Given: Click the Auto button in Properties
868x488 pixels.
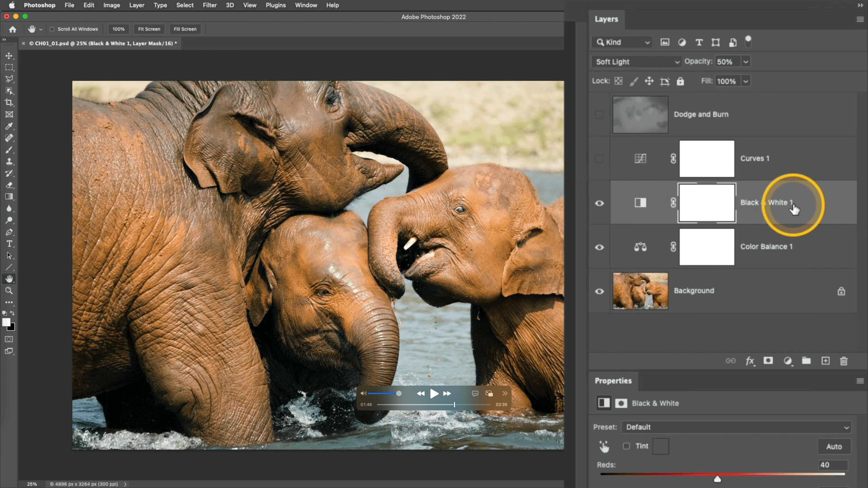Looking at the screenshot, I should coord(834,447).
